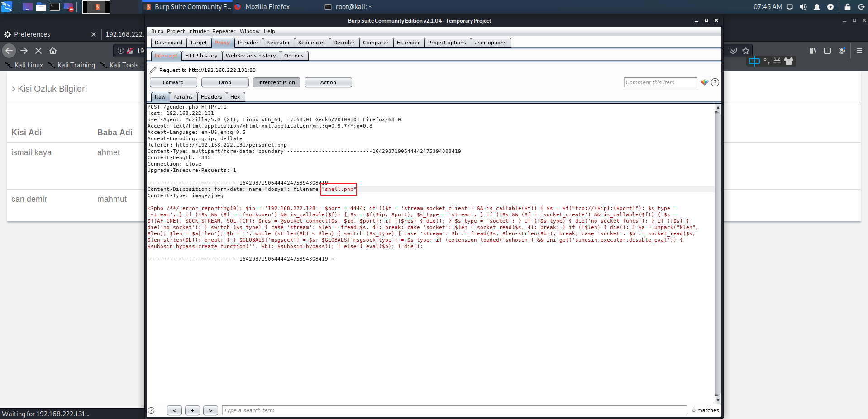Open Firefox's Library icon
The height and width of the screenshot is (419, 868).
coord(813,51)
